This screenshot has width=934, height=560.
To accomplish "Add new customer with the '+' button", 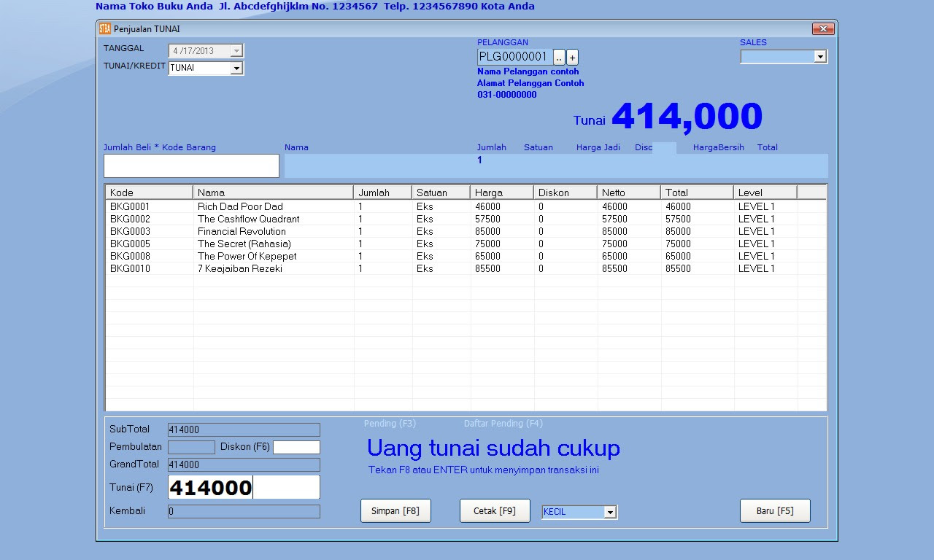I will coord(572,57).
